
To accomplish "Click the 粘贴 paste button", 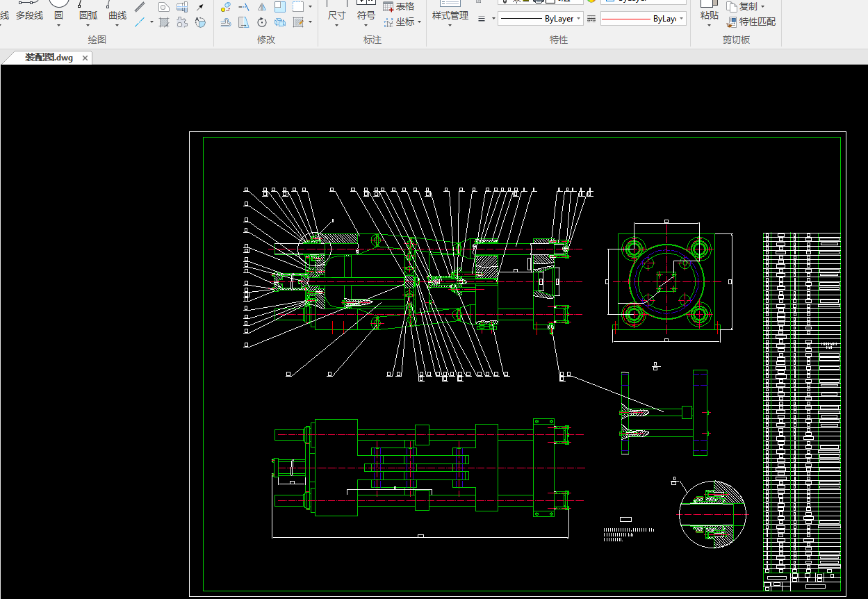I will coord(709,15).
